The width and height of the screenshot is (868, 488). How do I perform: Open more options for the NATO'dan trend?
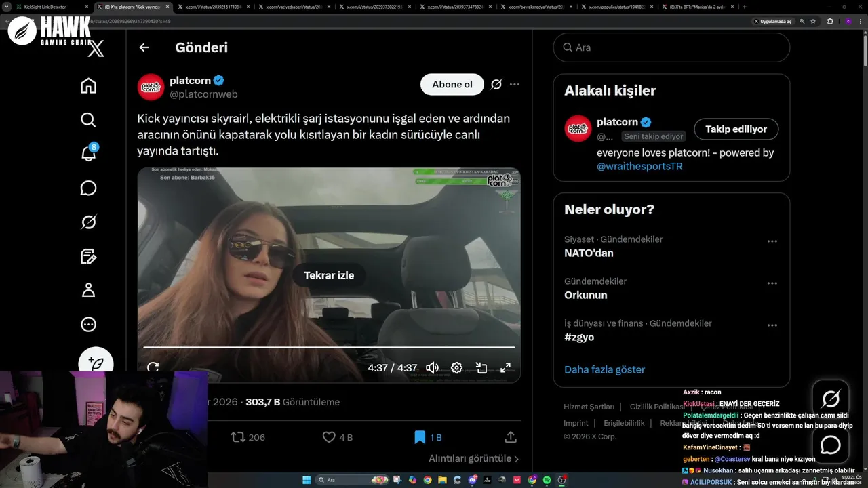(x=772, y=241)
